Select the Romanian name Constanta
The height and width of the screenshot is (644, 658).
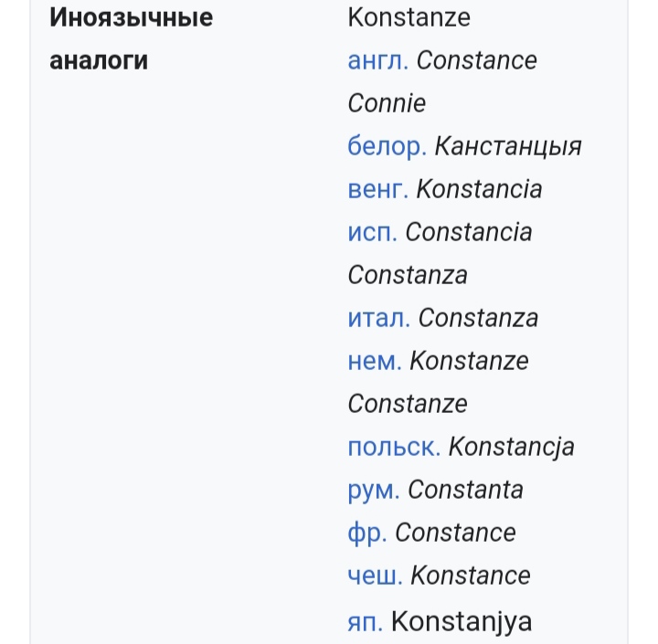pyautogui.click(x=465, y=491)
